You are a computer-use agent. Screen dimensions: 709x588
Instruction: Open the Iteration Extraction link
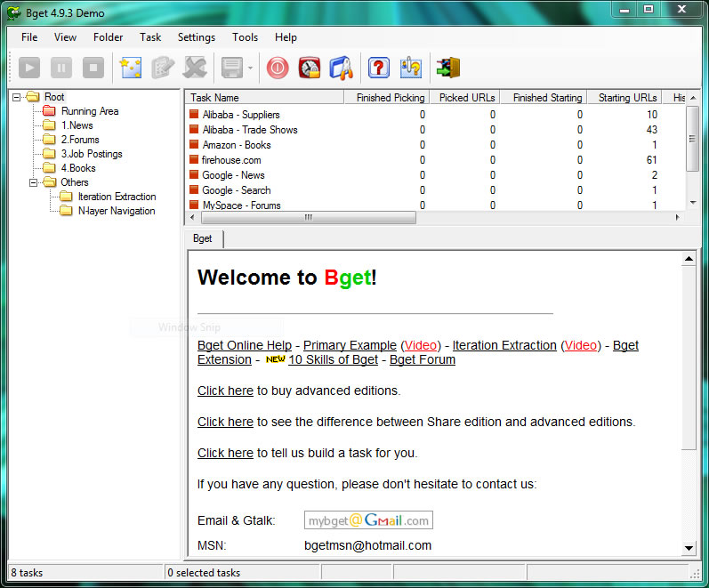(504, 345)
